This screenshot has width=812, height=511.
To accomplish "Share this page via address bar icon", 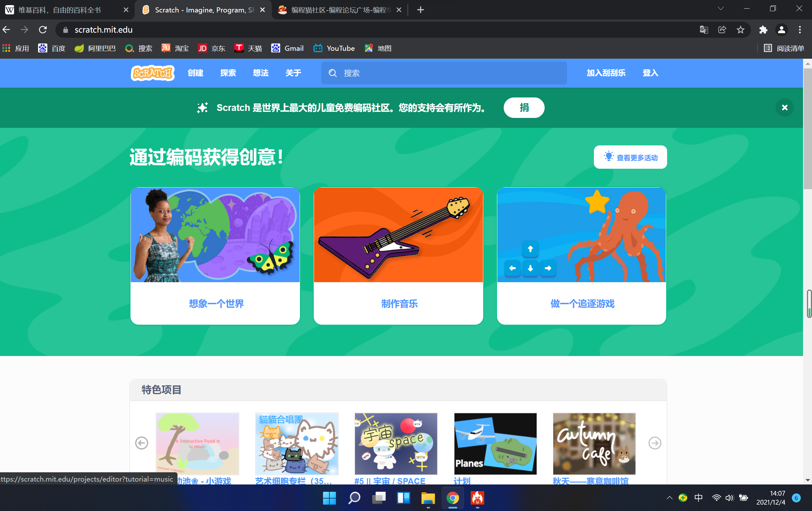I will [x=721, y=30].
